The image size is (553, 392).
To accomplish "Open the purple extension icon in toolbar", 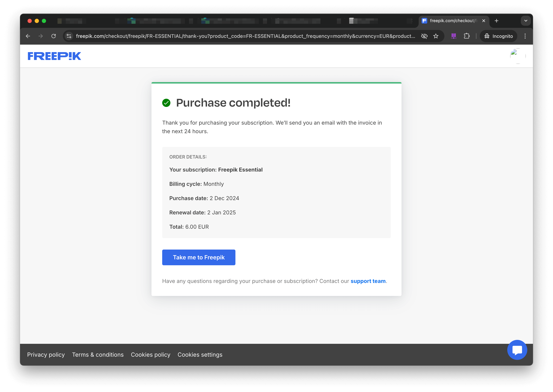I will tap(454, 36).
